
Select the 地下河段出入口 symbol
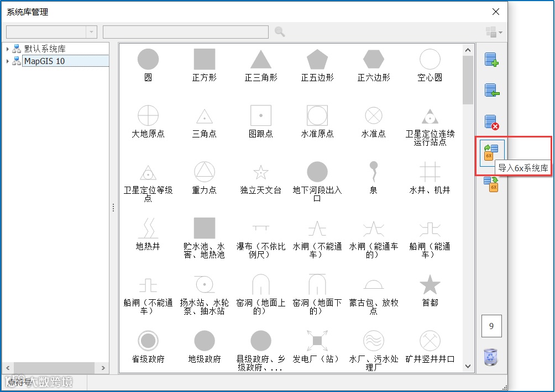(317, 182)
